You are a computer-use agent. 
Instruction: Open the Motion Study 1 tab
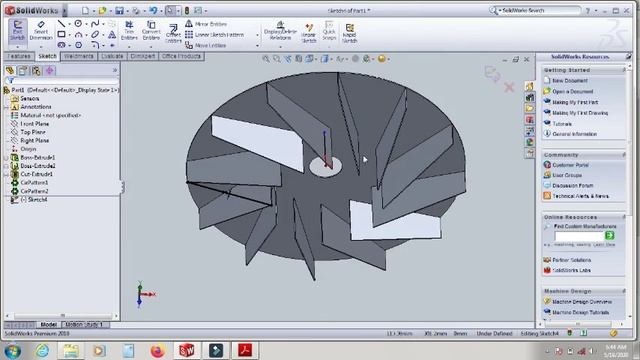tap(84, 324)
